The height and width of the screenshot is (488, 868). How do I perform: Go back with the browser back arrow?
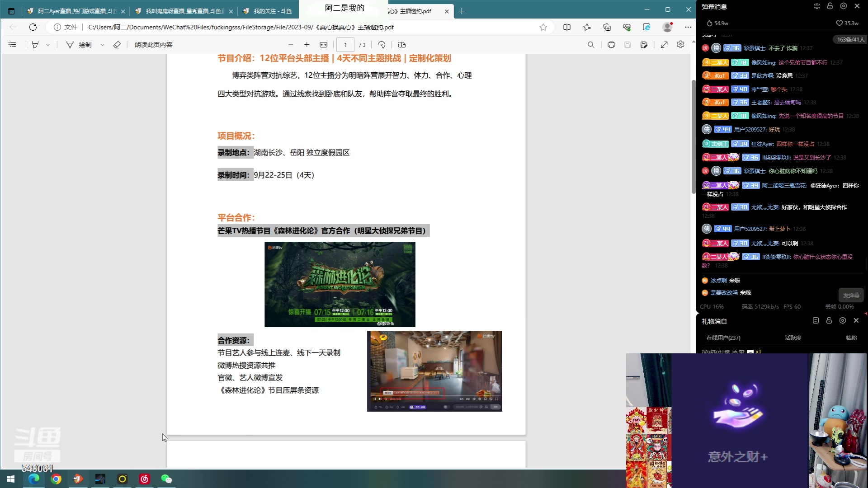[x=13, y=27]
